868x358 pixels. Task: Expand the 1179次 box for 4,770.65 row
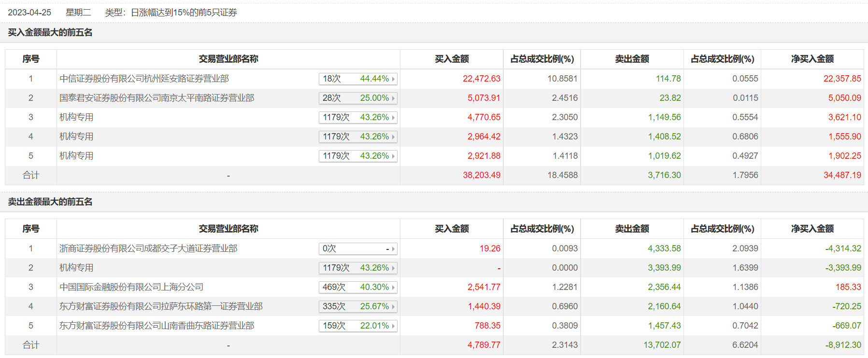(x=357, y=117)
